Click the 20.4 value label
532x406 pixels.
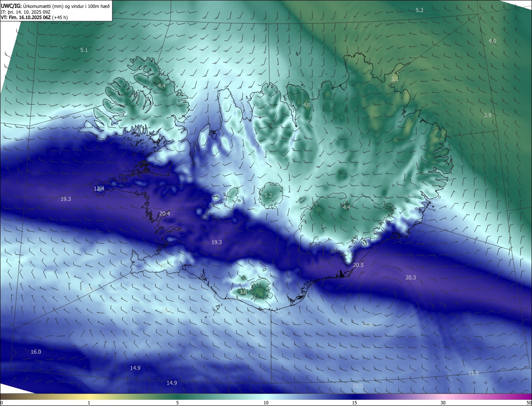tap(165, 213)
